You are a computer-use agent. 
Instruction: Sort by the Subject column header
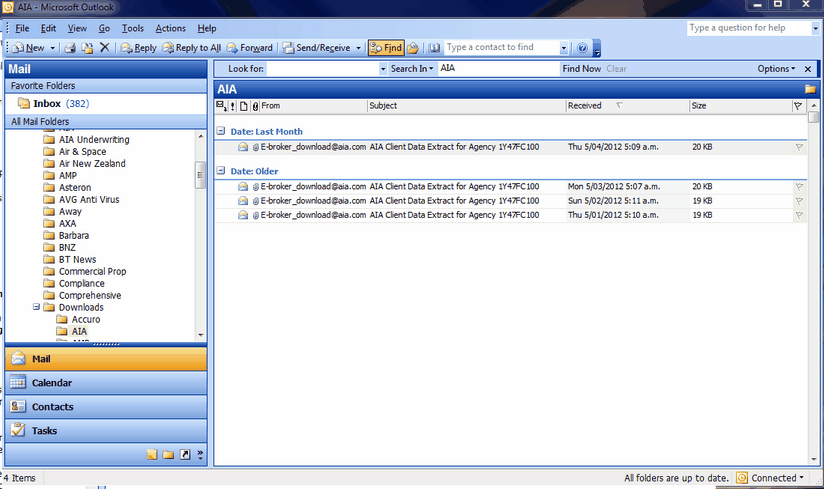tap(466, 106)
